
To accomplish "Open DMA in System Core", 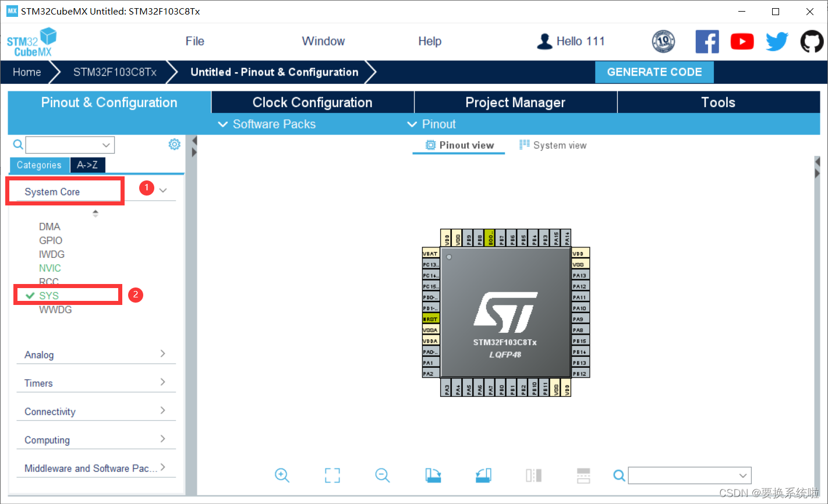I will click(x=49, y=226).
